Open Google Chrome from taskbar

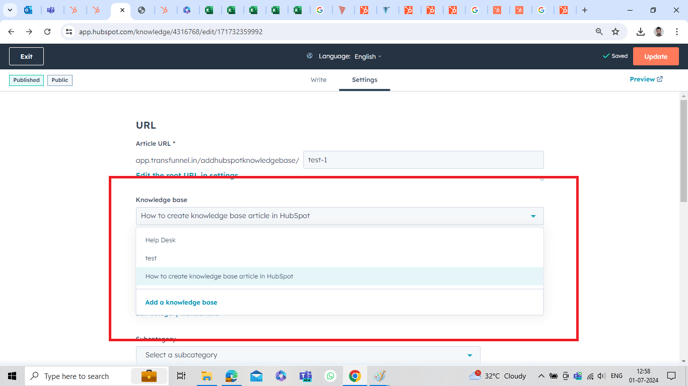(x=355, y=376)
